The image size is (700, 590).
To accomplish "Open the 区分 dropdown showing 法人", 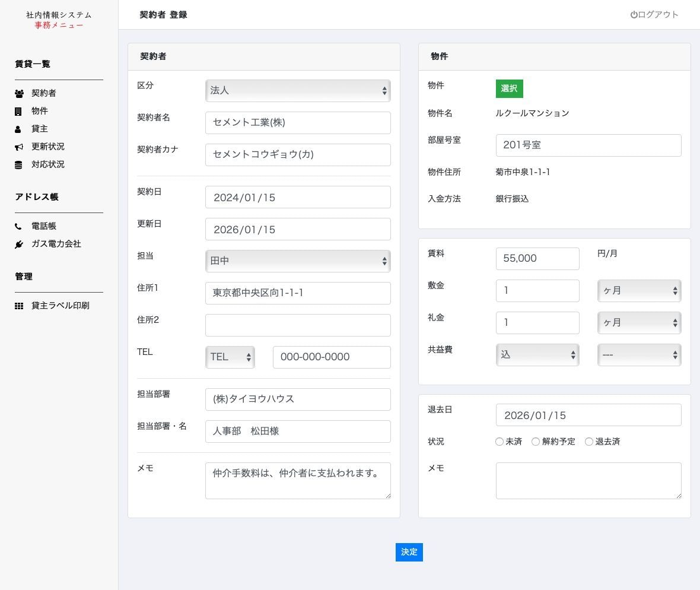I will 298,91.
